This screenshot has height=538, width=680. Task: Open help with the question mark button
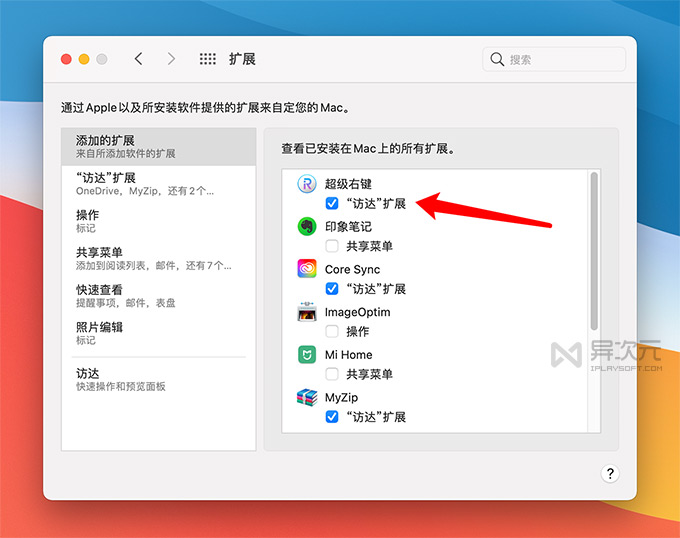click(x=610, y=474)
